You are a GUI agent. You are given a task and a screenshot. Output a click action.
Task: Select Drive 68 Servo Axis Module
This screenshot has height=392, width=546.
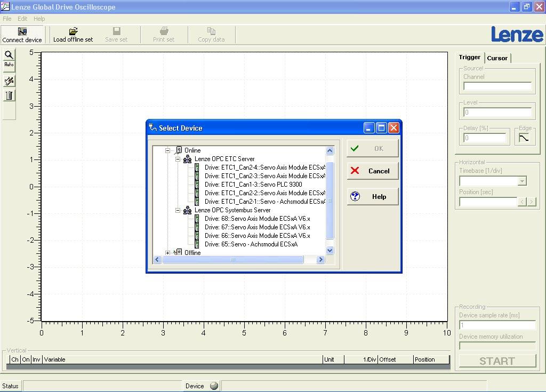point(258,219)
